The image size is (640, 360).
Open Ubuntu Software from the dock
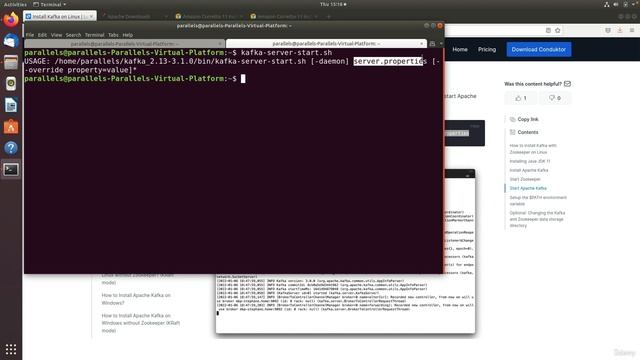tap(11, 127)
